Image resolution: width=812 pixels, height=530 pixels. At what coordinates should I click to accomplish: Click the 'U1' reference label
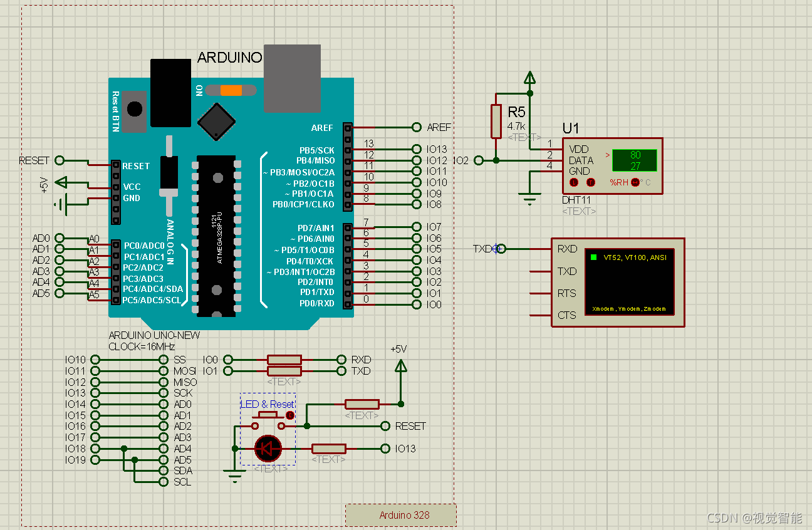[571, 128]
